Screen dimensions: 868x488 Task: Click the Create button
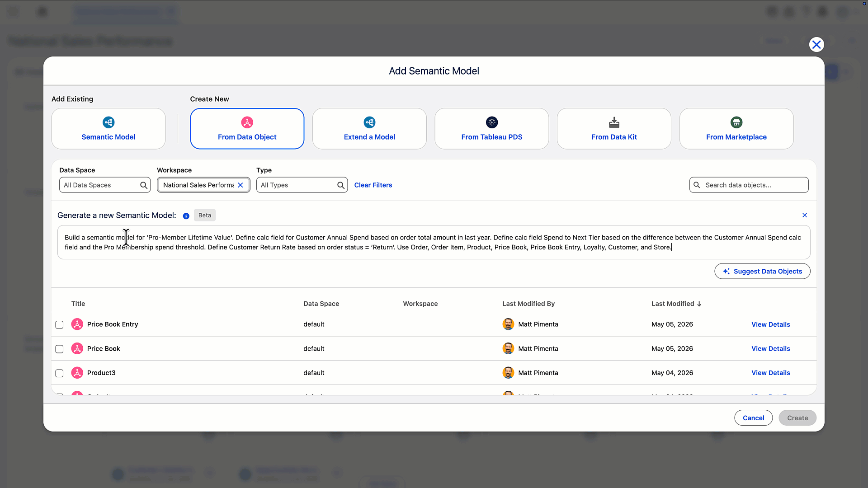[797, 418]
